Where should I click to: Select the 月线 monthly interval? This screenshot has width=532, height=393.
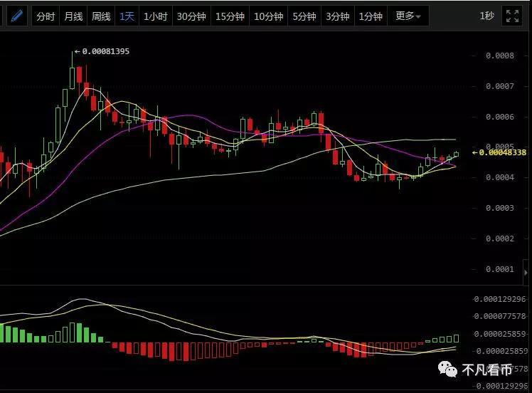tap(73, 16)
